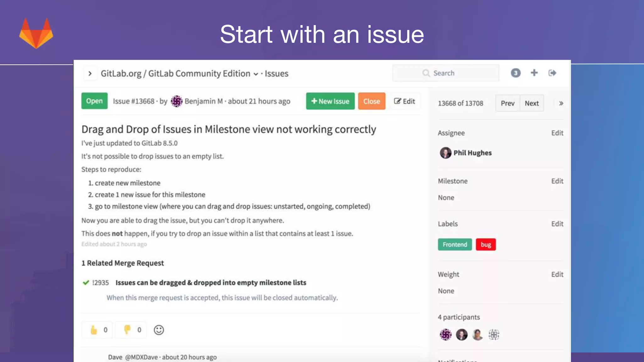Click the sign out icon
644x362 pixels.
pyautogui.click(x=552, y=73)
